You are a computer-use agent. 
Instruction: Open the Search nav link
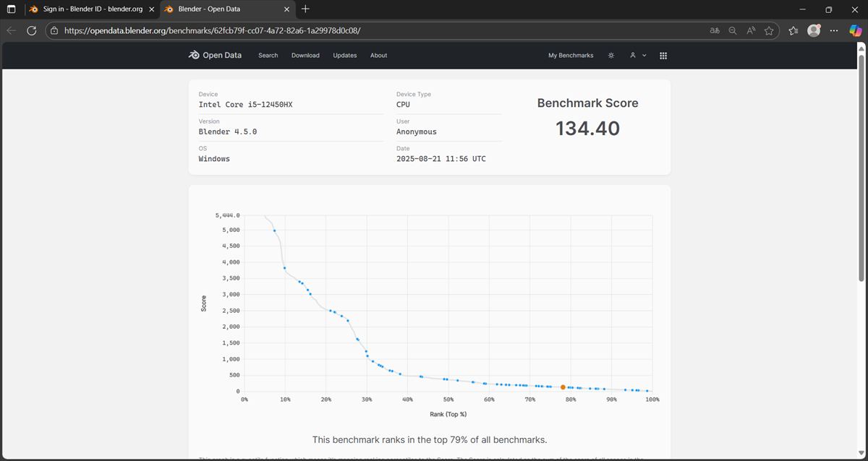click(x=268, y=56)
